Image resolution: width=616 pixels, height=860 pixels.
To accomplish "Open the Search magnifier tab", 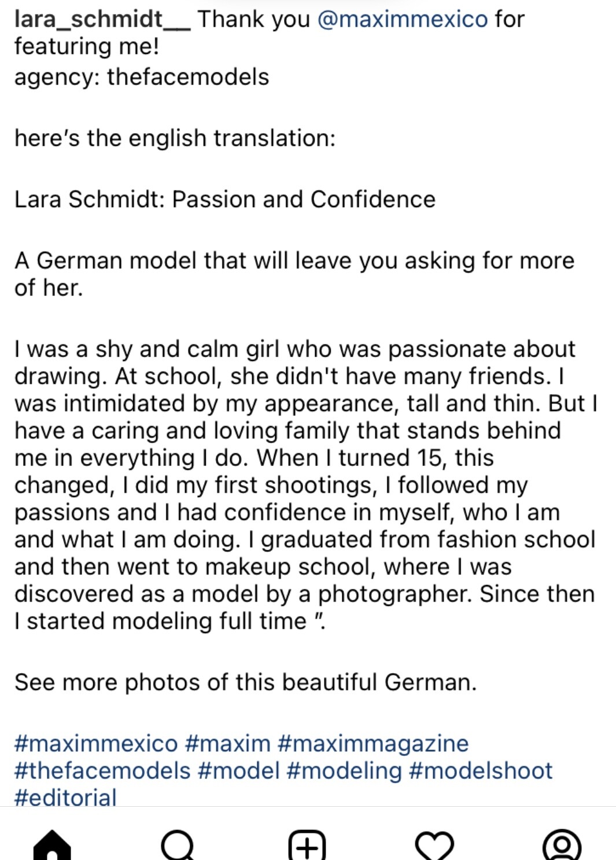I will coord(178,846).
